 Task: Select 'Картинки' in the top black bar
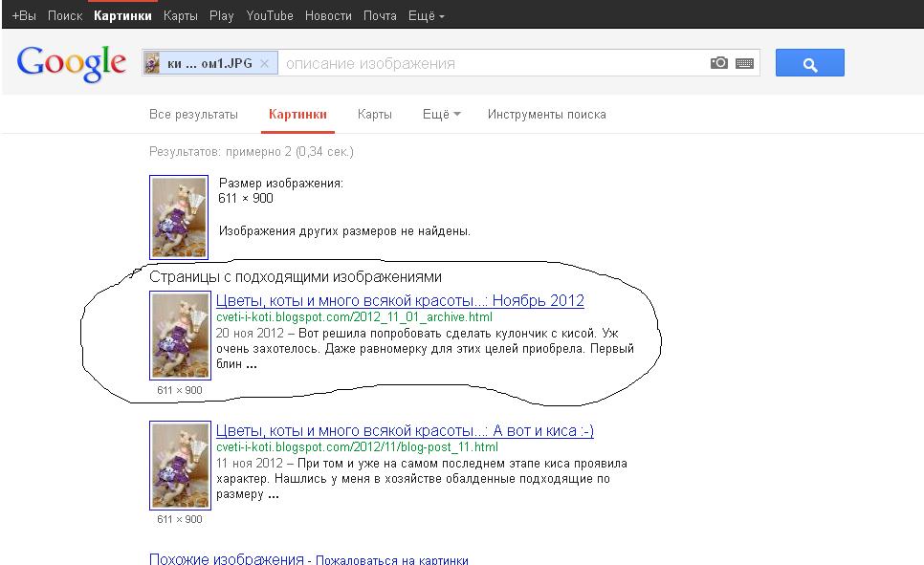(x=122, y=16)
